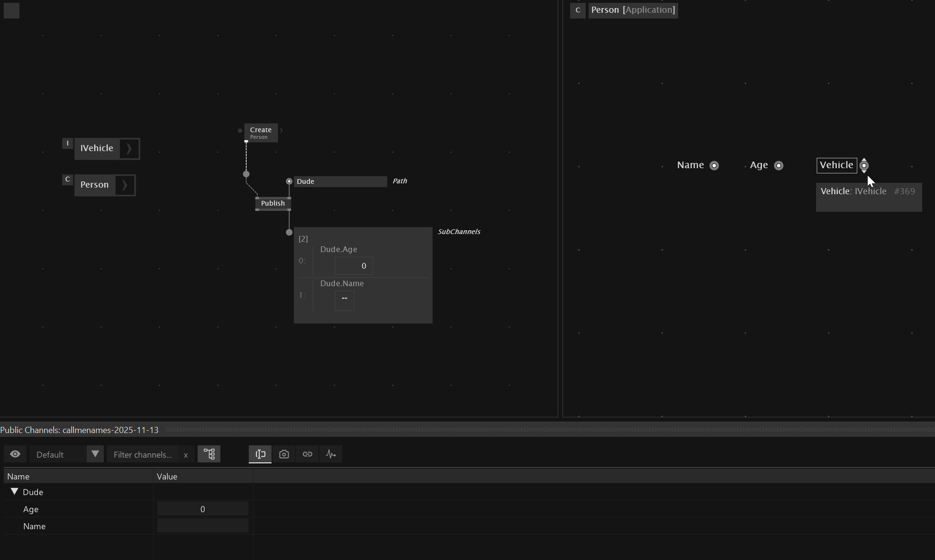Click the Name pin circle
This screenshot has height=560, width=935.
click(714, 165)
